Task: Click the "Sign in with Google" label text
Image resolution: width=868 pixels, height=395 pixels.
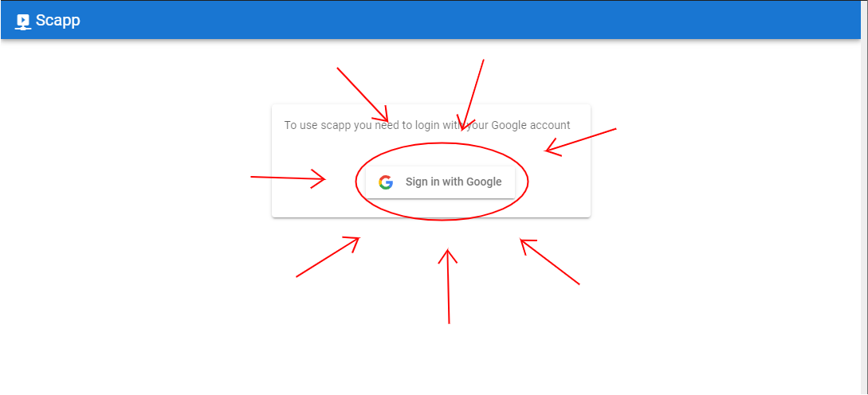Action: tap(454, 182)
